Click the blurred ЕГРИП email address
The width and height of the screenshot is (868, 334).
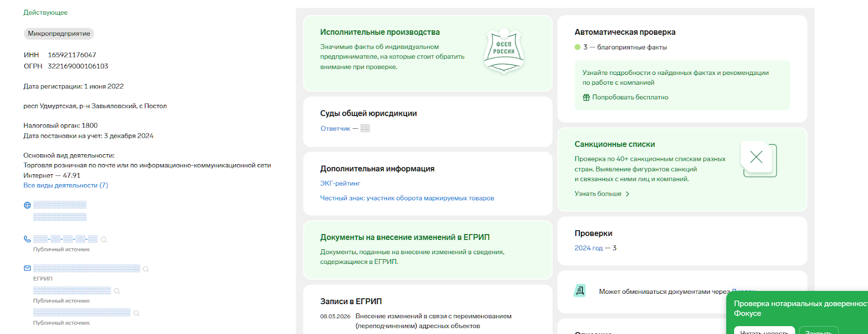(x=87, y=268)
